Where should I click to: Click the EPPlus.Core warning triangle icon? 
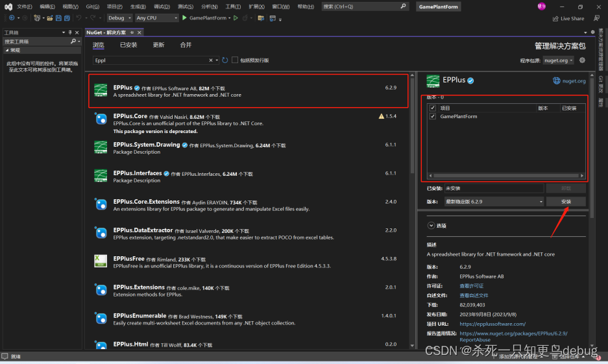click(x=381, y=116)
